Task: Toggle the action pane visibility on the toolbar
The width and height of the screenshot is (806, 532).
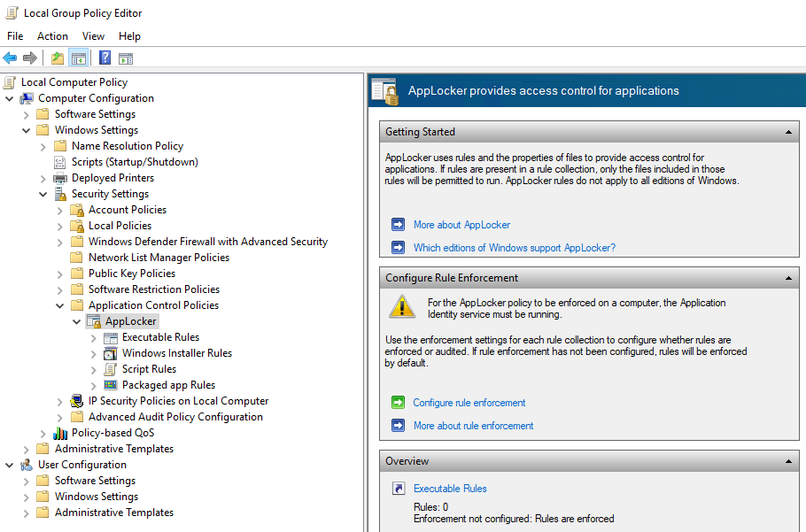Action: point(124,58)
